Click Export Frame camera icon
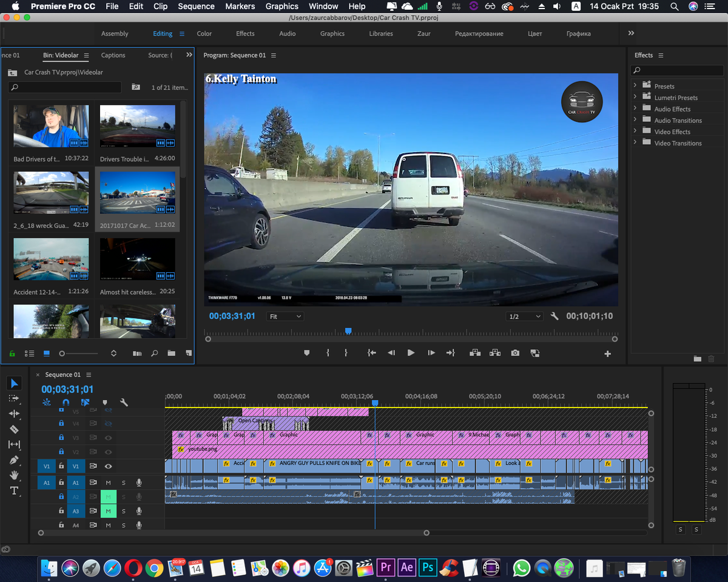 click(515, 353)
